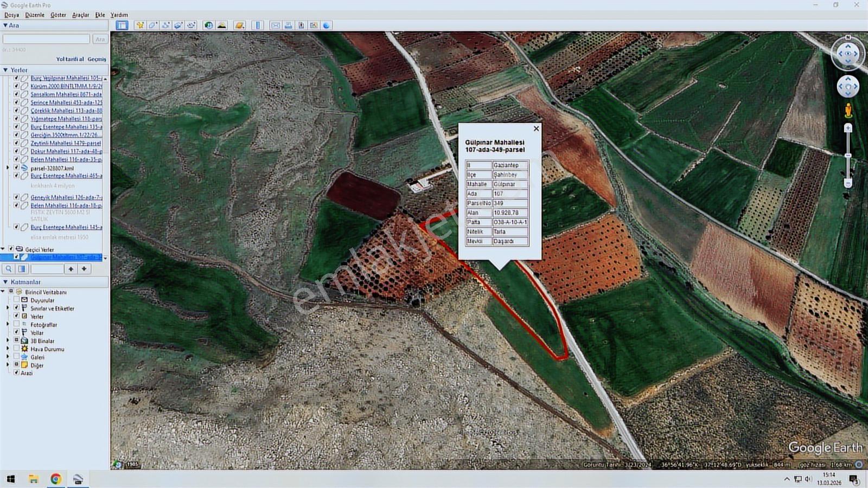Click the zoom slider handle
Viewport: 868px width, 488px height.
point(848,156)
